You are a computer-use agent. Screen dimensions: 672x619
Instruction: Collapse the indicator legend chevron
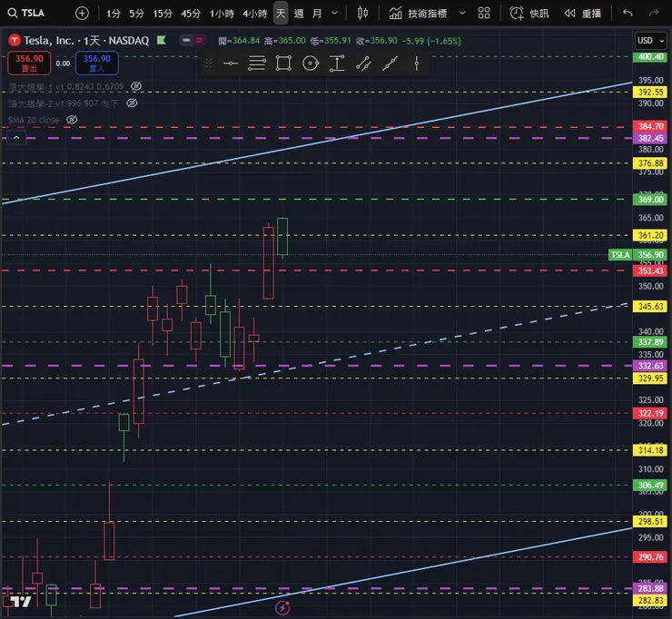point(16,138)
